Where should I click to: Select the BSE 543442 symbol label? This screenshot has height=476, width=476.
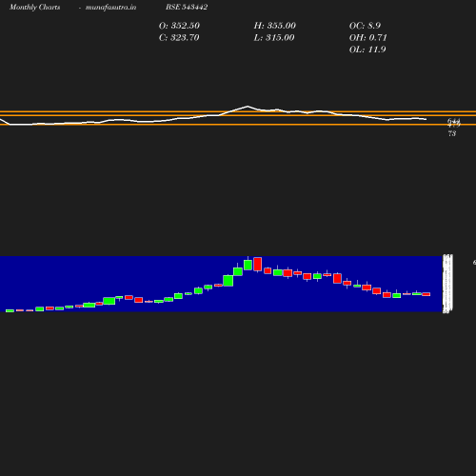pos(187,7)
